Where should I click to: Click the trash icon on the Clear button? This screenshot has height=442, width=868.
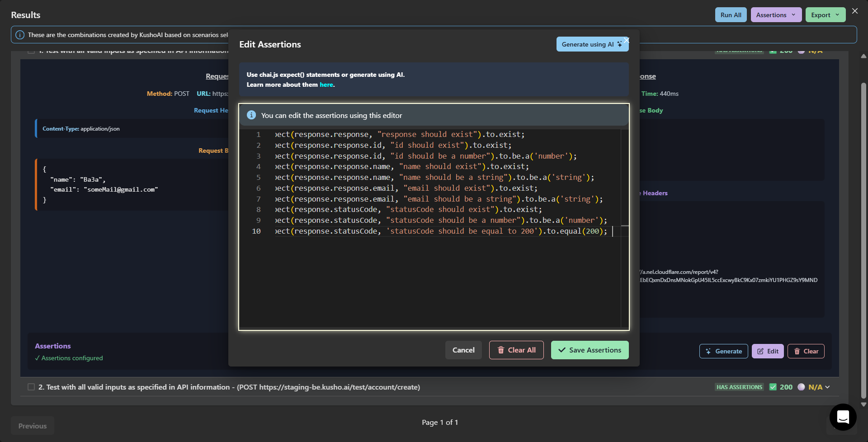pyautogui.click(x=797, y=351)
